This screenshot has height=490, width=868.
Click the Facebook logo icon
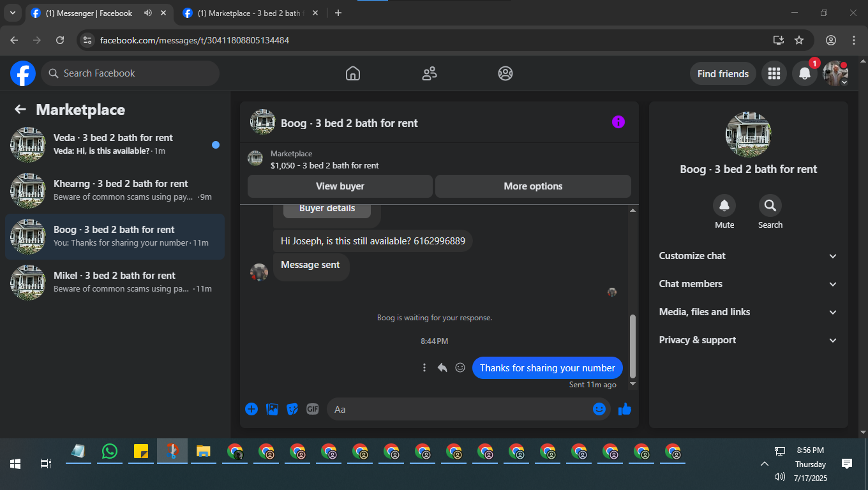(23, 73)
